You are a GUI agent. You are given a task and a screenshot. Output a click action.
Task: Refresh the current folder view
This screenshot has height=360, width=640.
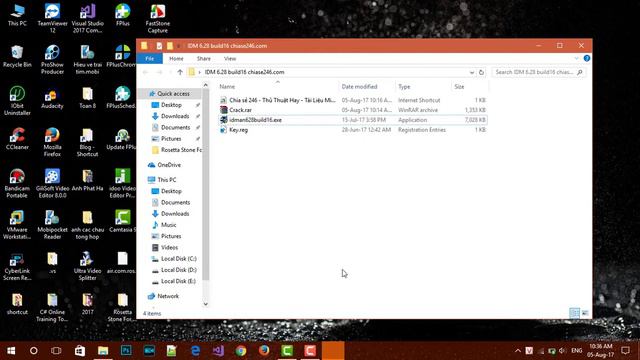(481, 72)
